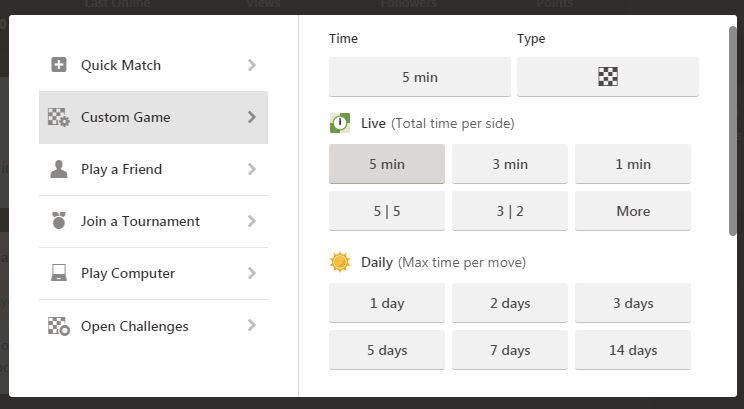This screenshot has height=409, width=744.
Task: Click the dialog's vertical scrollbar
Action: coord(733,130)
